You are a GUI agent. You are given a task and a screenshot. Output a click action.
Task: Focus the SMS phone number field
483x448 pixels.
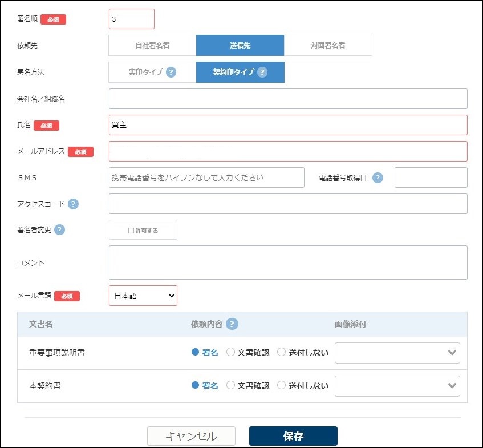point(207,177)
